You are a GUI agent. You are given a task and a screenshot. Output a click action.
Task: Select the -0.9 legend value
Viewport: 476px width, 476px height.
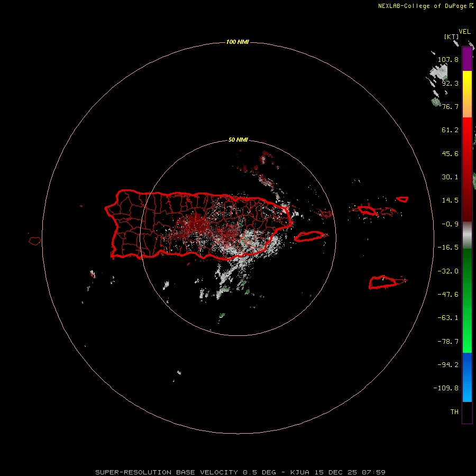450,224
